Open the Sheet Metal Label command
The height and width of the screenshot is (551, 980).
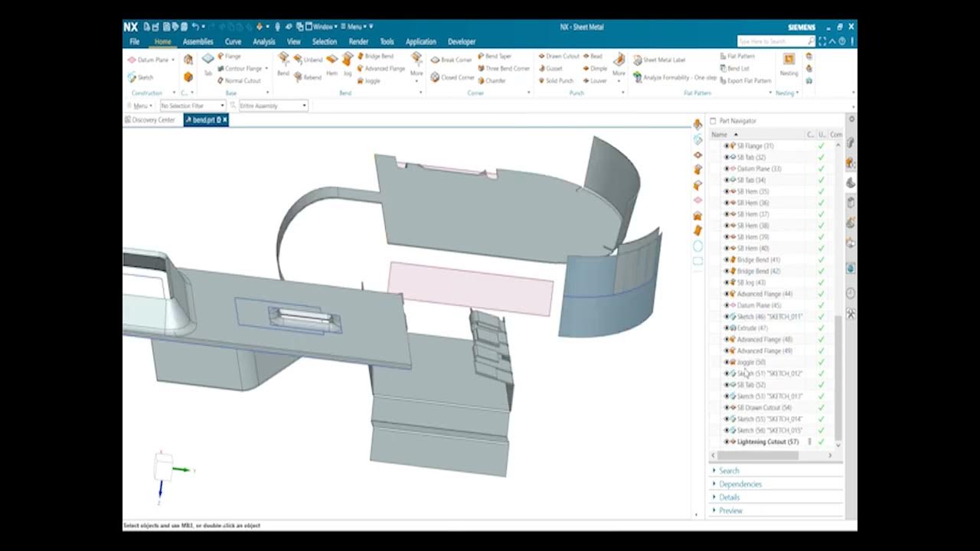click(659, 60)
